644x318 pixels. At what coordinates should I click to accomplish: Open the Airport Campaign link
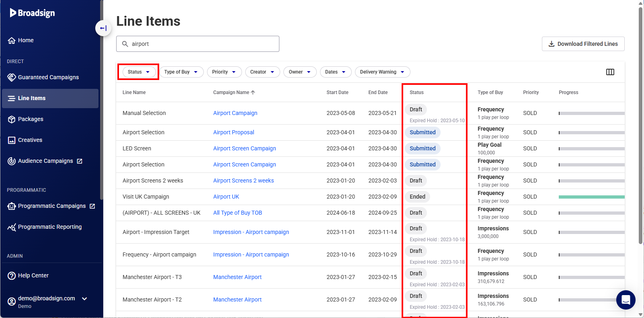tap(235, 113)
